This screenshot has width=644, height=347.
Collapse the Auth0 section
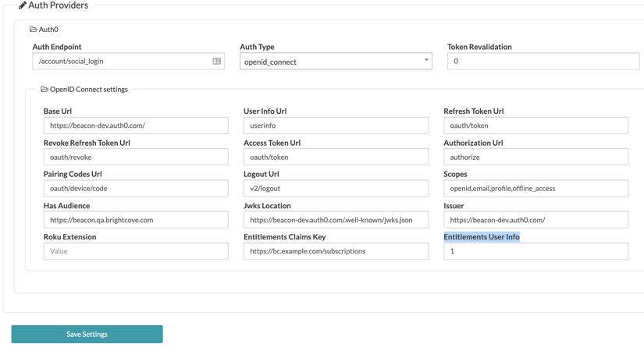(48, 30)
